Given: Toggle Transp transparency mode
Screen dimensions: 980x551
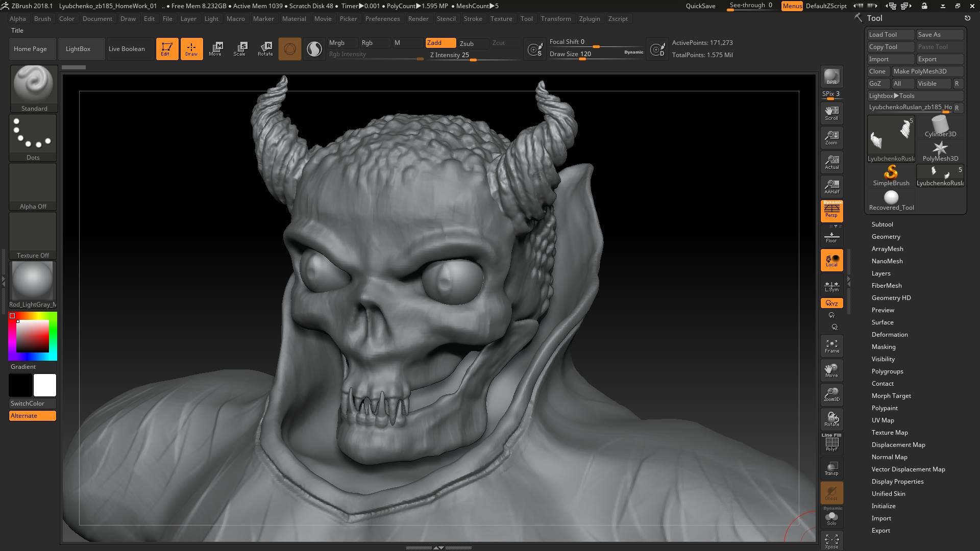Looking at the screenshot, I should pos(831,468).
